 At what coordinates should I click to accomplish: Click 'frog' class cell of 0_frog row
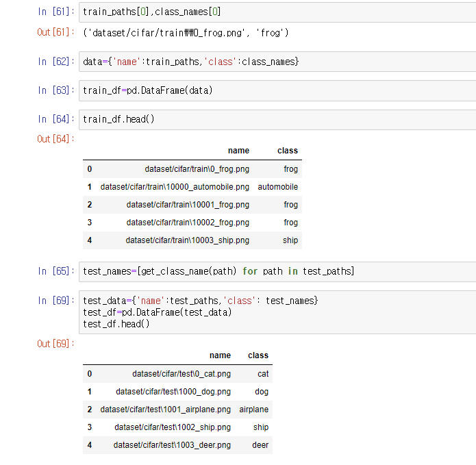[291, 169]
